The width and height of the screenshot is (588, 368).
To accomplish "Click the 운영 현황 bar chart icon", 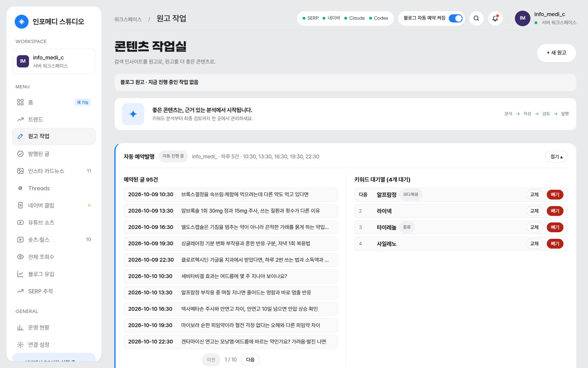I will (20, 328).
